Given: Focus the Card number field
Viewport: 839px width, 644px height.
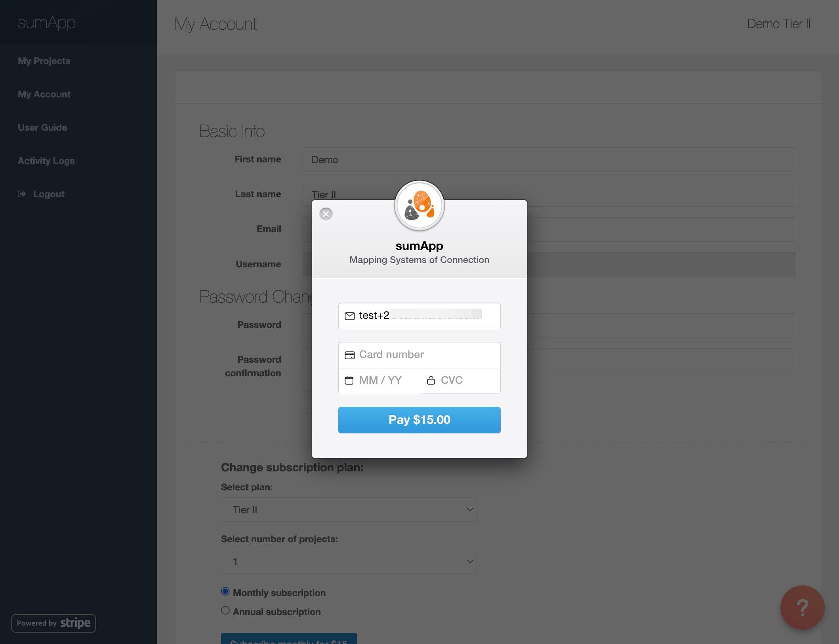Looking at the screenshot, I should click(x=419, y=355).
